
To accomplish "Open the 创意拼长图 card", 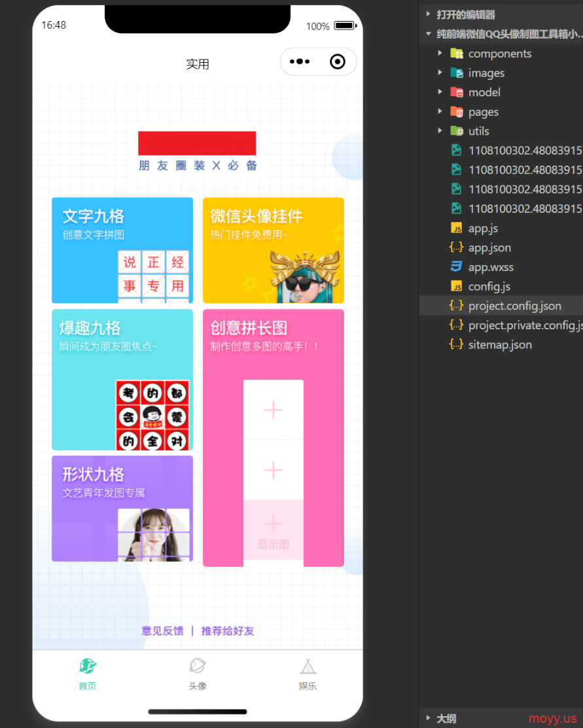I will pyautogui.click(x=274, y=438).
